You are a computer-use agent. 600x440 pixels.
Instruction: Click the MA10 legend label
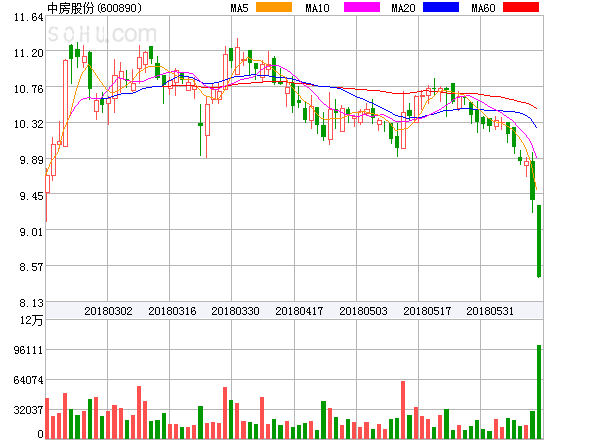click(x=317, y=8)
